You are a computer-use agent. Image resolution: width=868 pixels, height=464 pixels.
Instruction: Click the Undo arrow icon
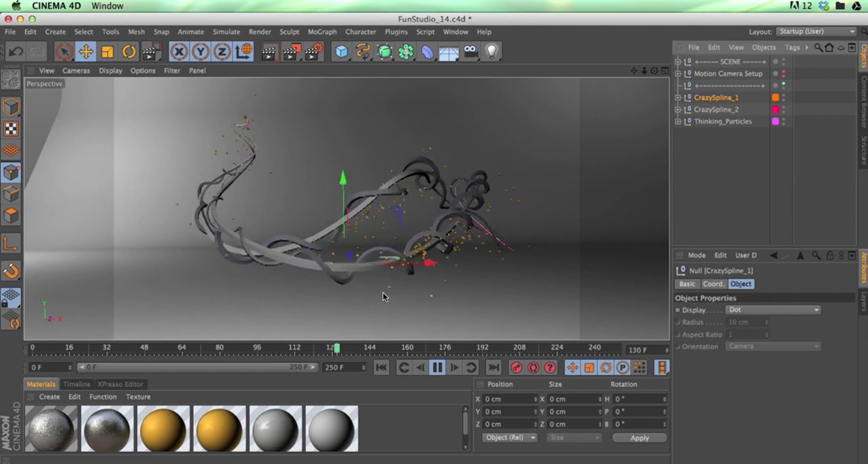coord(16,52)
